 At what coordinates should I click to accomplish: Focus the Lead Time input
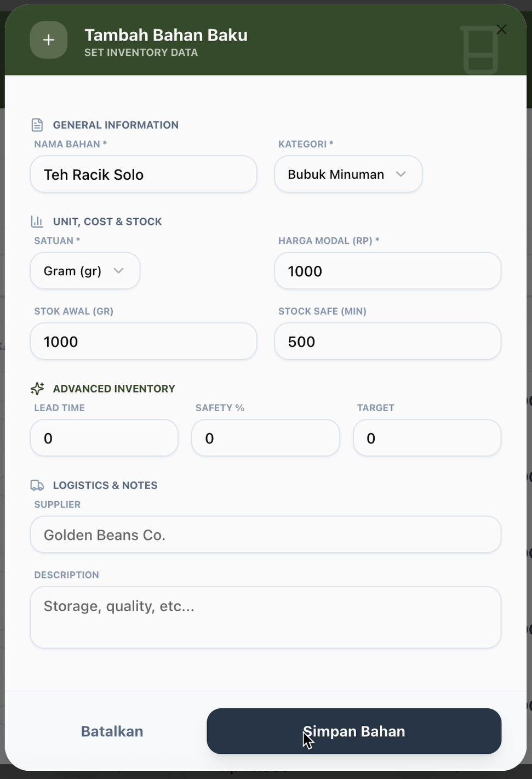104,438
